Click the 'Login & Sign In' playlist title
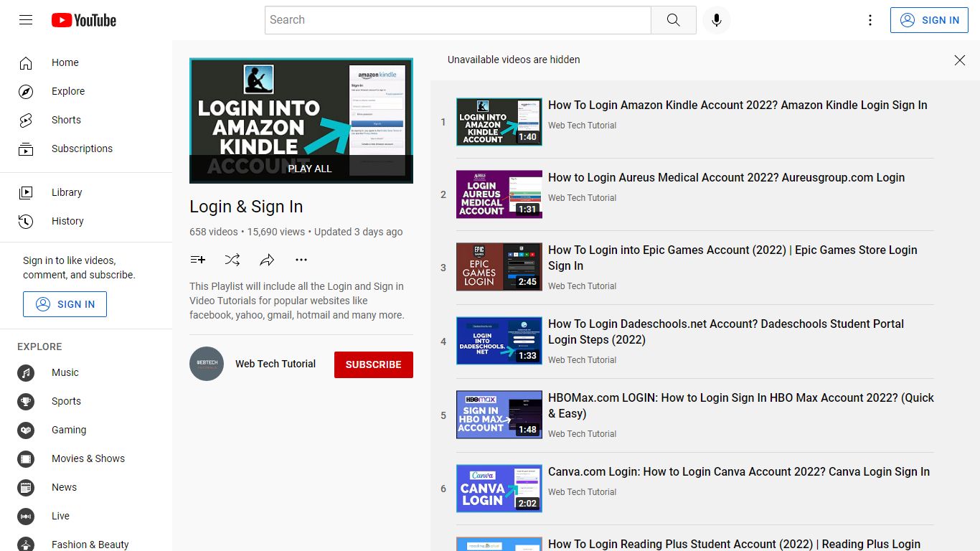Image resolution: width=980 pixels, height=551 pixels. (246, 207)
